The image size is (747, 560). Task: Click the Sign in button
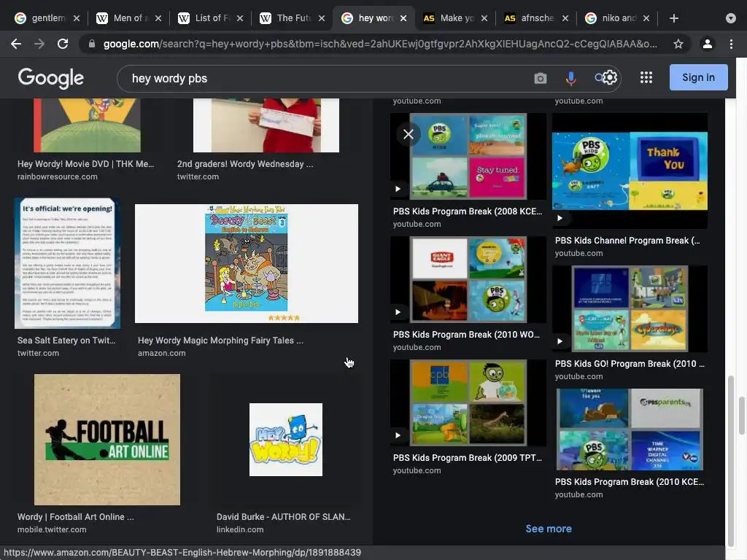click(x=698, y=77)
